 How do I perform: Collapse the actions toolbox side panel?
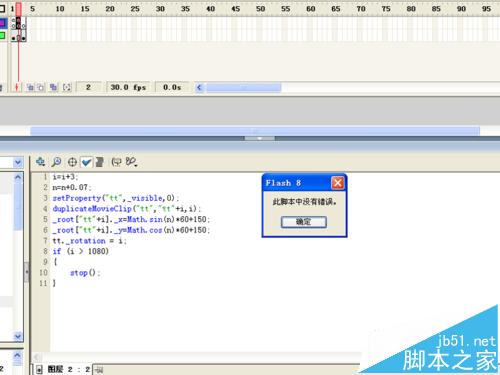coord(27,272)
